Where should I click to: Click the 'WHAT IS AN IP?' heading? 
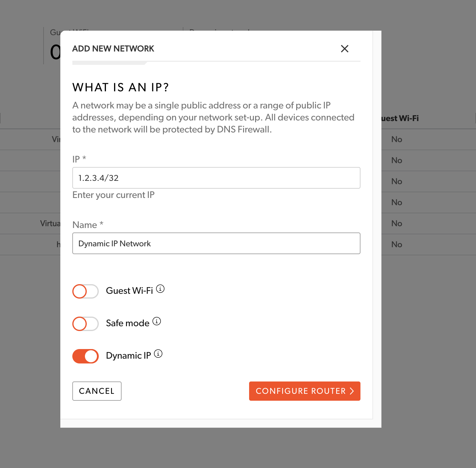coord(121,87)
